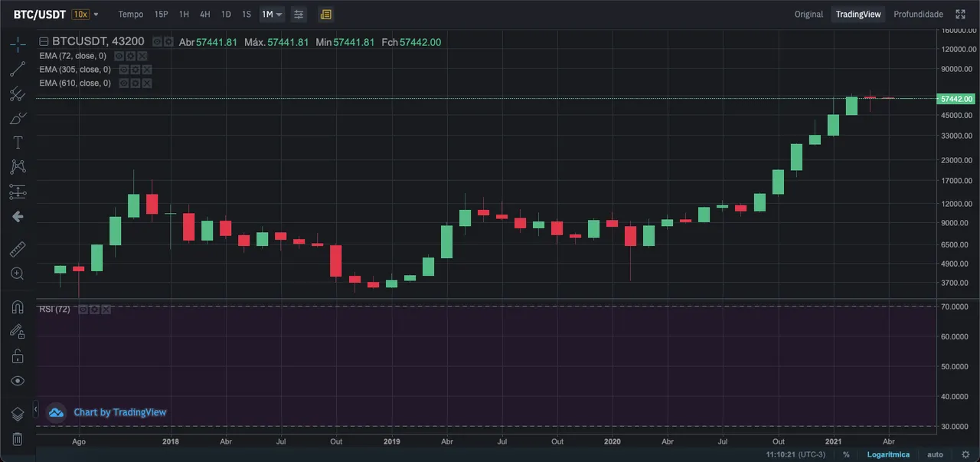Click the RSI (72) label

click(x=54, y=310)
